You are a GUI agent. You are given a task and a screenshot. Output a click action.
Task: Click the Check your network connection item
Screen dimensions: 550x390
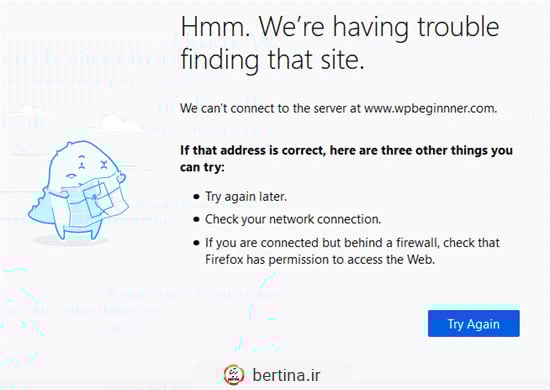(x=293, y=219)
